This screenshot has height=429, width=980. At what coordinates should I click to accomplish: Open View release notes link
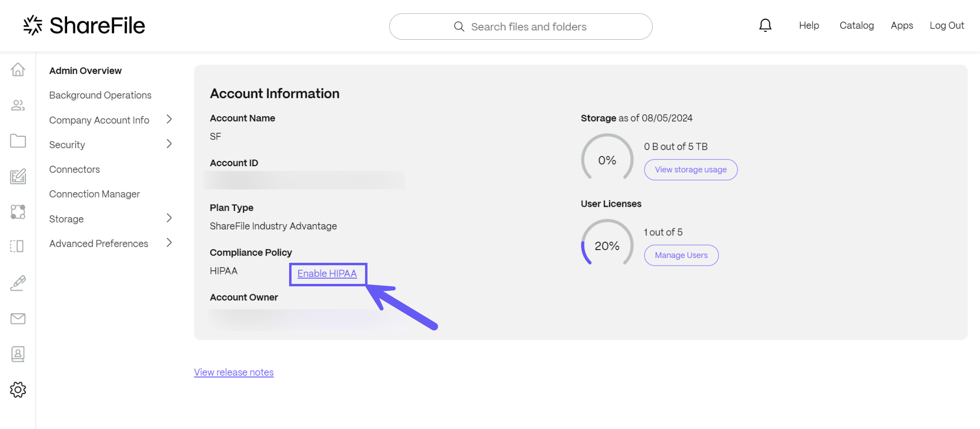click(234, 372)
